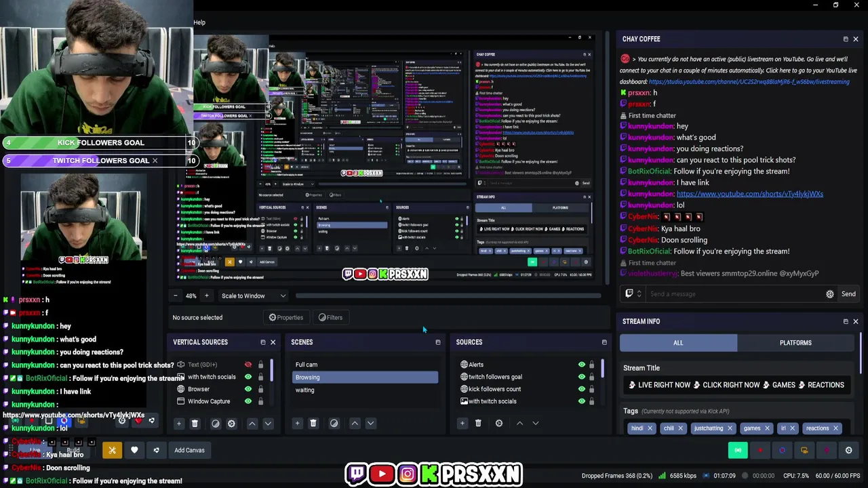Select the waiting scene

click(x=365, y=390)
